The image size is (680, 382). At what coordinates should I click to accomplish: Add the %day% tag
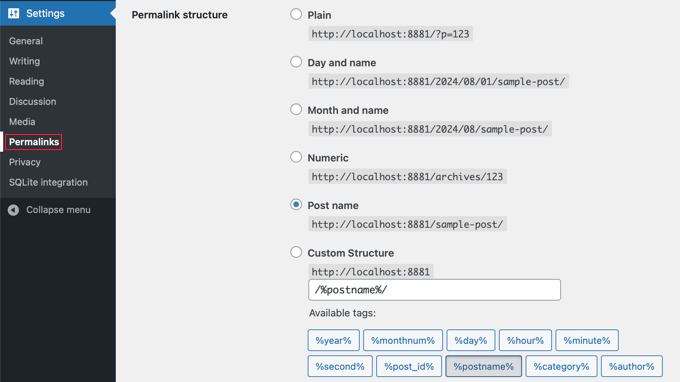coord(471,340)
